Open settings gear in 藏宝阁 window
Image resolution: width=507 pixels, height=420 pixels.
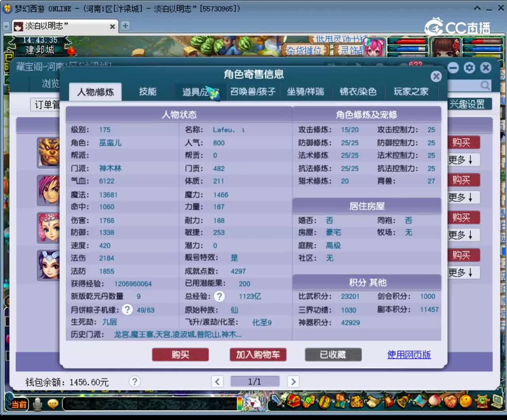pos(469,68)
